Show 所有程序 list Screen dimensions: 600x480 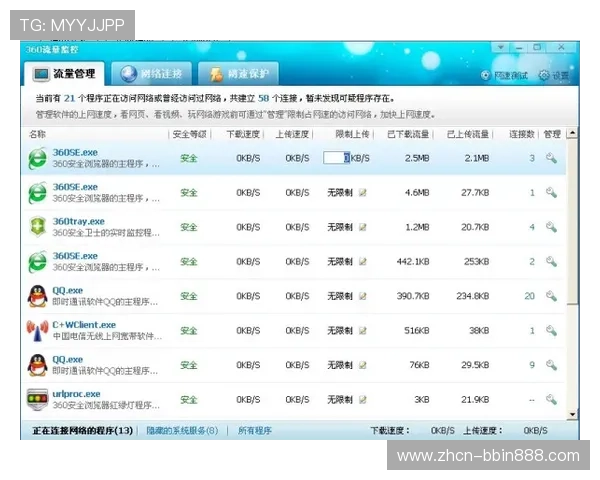tap(254, 431)
